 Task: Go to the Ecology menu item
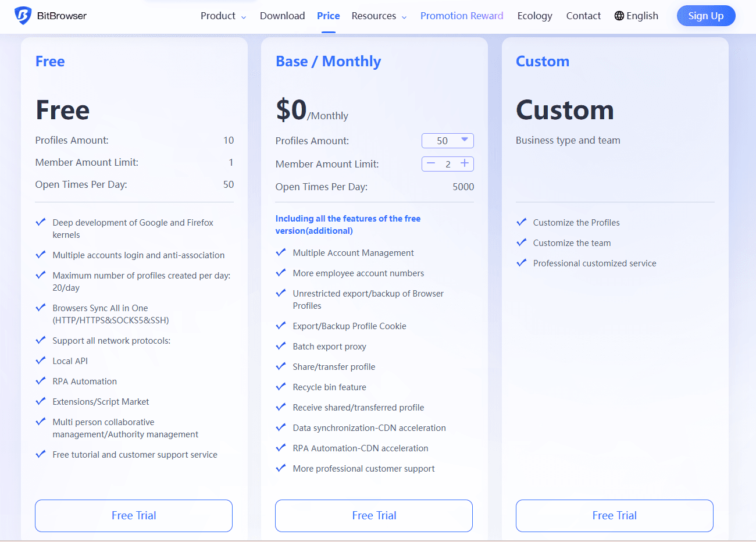coord(534,16)
